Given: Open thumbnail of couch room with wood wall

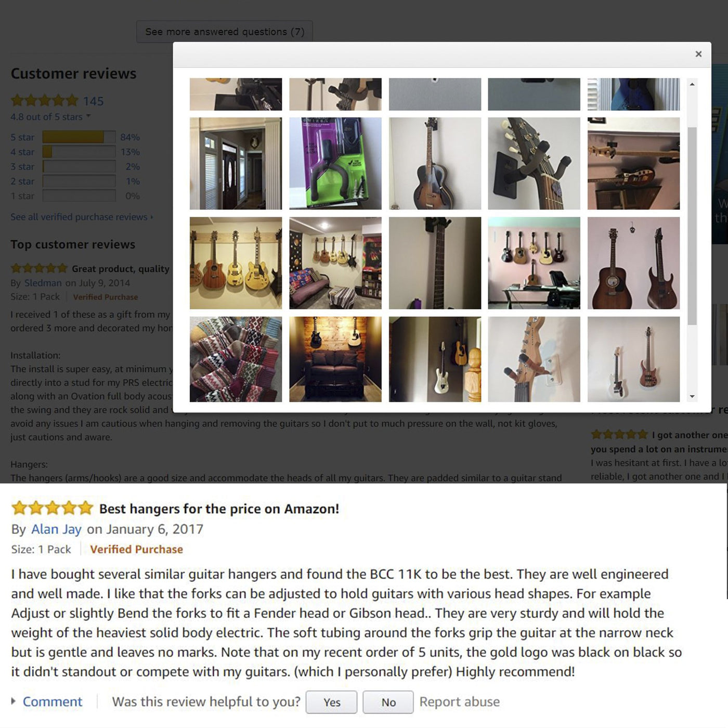Looking at the screenshot, I should coord(335,359).
